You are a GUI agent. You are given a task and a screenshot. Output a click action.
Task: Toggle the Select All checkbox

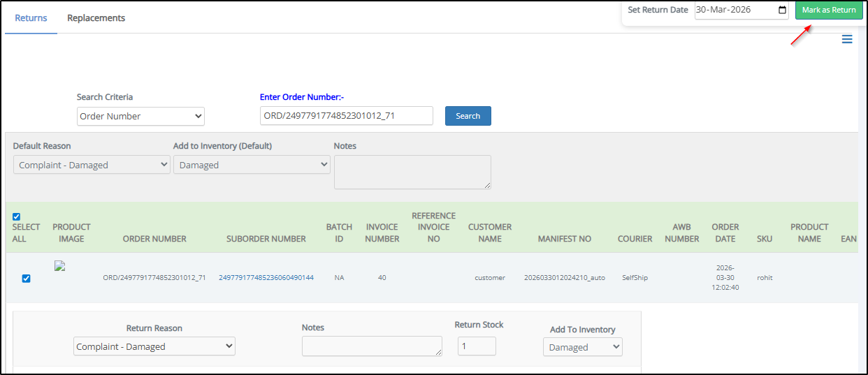tap(17, 216)
